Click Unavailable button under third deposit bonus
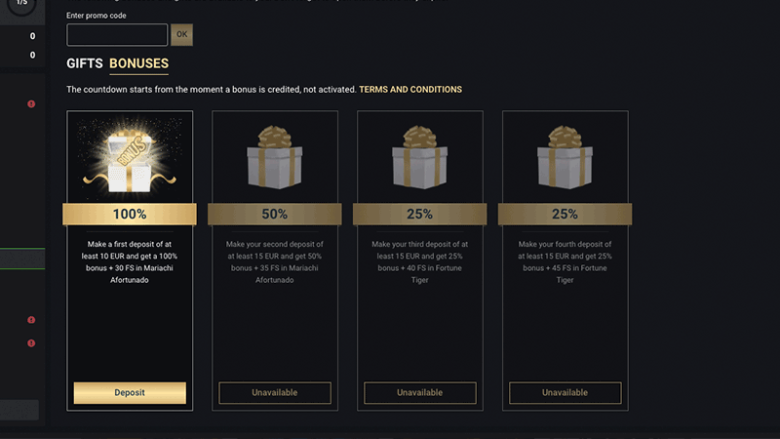The image size is (780, 439). point(420,393)
